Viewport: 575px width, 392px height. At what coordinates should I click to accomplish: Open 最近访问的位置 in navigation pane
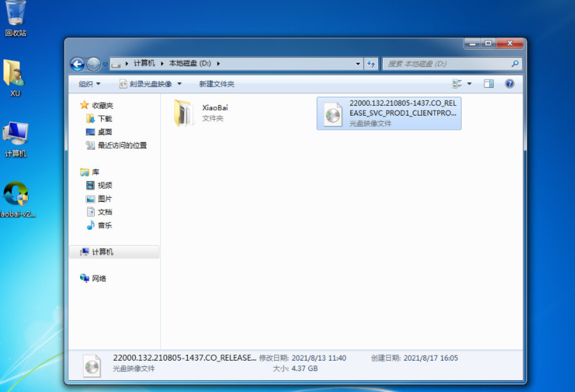point(122,145)
